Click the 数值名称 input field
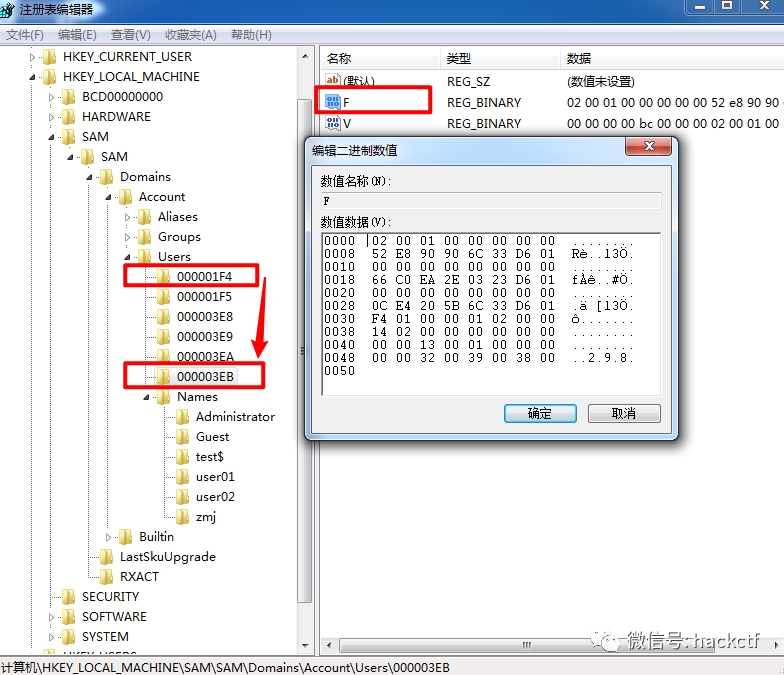The width and height of the screenshot is (784, 675). (x=490, y=201)
